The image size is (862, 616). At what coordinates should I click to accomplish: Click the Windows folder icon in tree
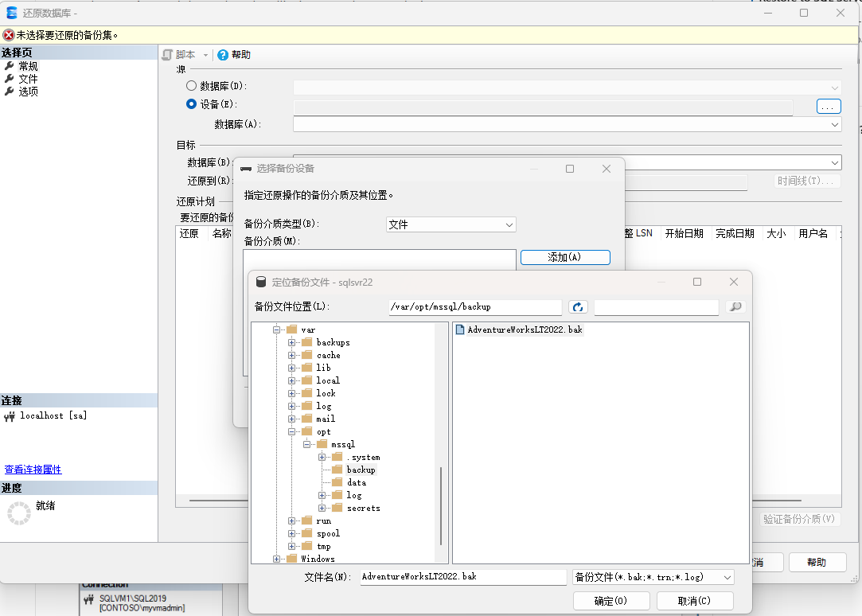click(x=292, y=559)
